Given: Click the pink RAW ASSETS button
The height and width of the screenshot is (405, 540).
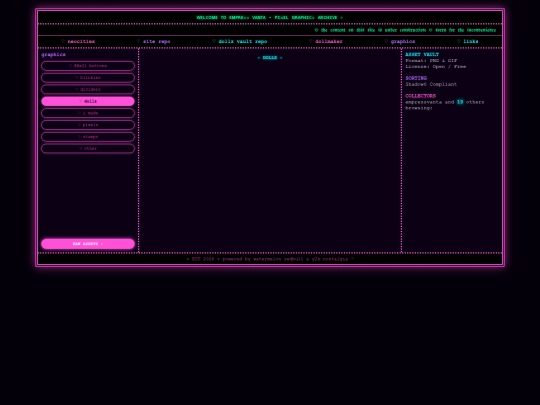Looking at the screenshot, I should tap(88, 244).
